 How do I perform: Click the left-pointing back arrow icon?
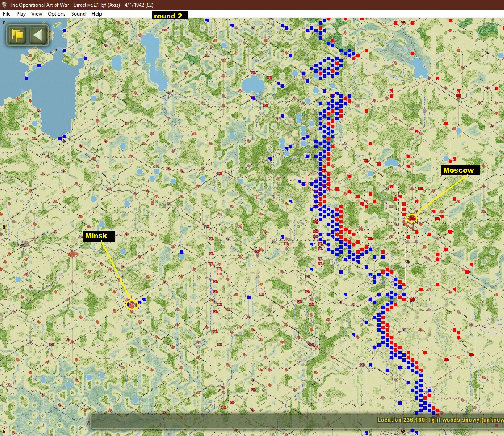click(37, 35)
